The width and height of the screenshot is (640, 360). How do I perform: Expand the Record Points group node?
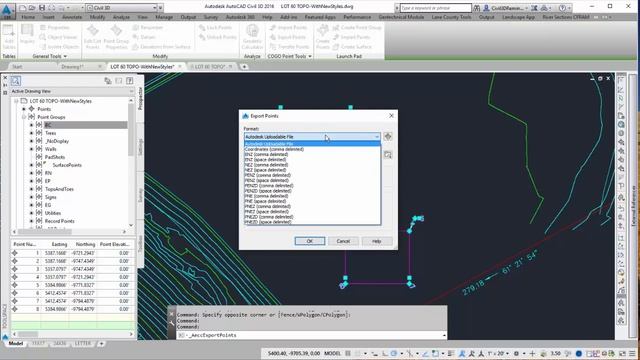pyautogui.click(x=32, y=221)
